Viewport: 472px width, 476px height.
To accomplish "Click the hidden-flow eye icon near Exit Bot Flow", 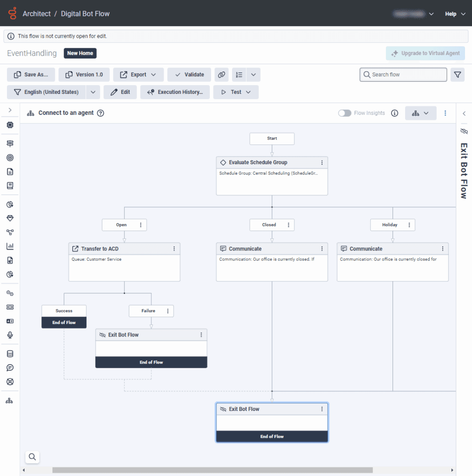I will tap(464, 131).
